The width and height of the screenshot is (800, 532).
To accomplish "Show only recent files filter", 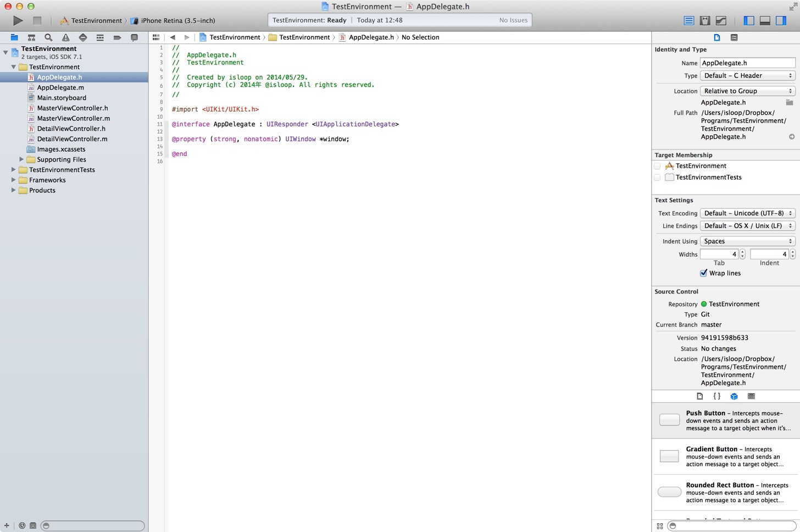I will point(22,526).
